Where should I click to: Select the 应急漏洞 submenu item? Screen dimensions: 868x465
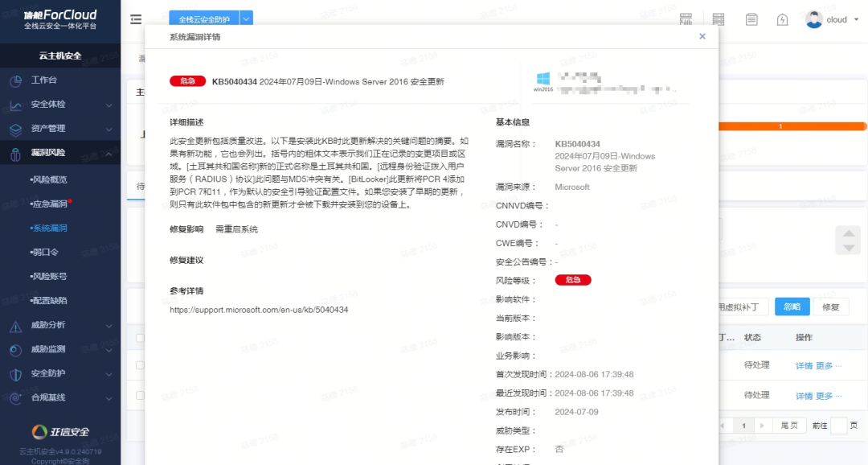click(49, 204)
